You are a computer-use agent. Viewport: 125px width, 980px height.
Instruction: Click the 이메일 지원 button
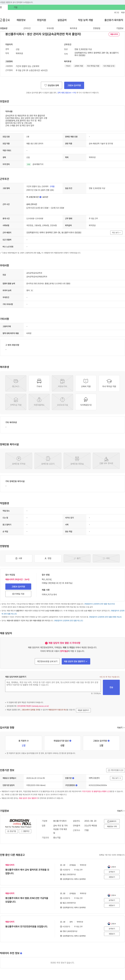pos(18,594)
